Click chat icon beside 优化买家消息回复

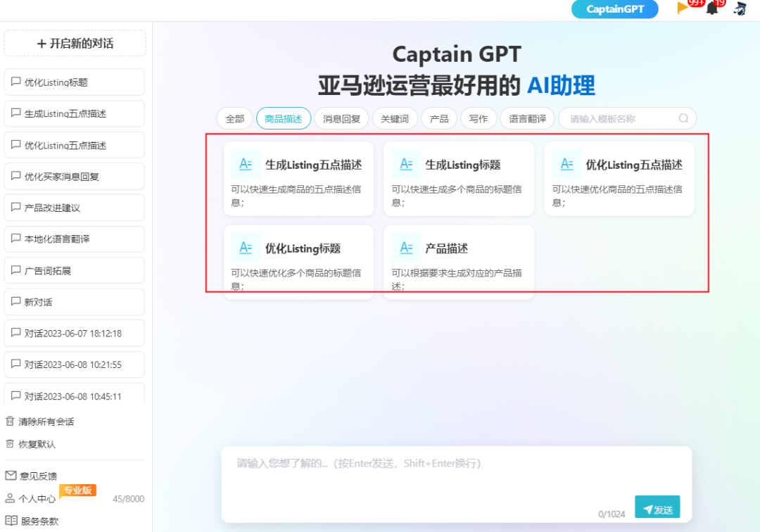(x=16, y=177)
